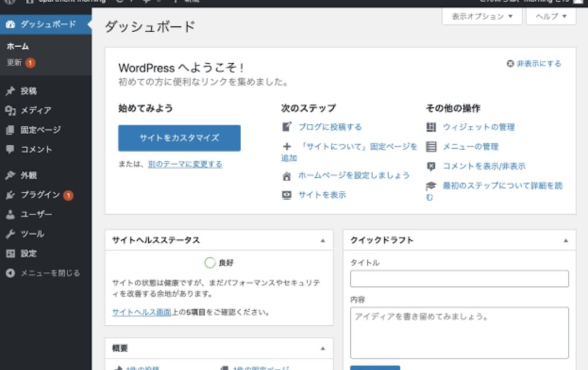Dismiss welcome panel via 非表示にする
588x370 pixels.
point(534,64)
